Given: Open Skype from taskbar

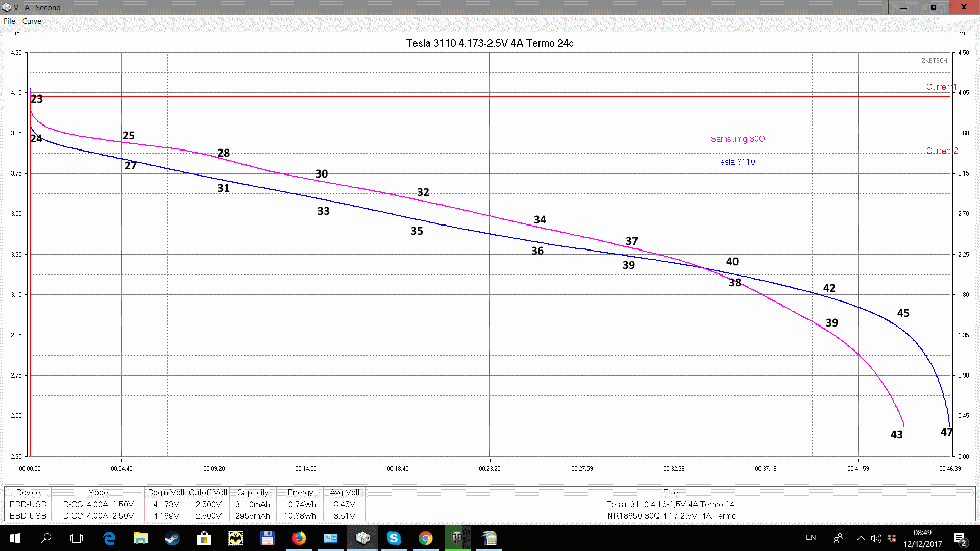Looking at the screenshot, I should point(394,538).
